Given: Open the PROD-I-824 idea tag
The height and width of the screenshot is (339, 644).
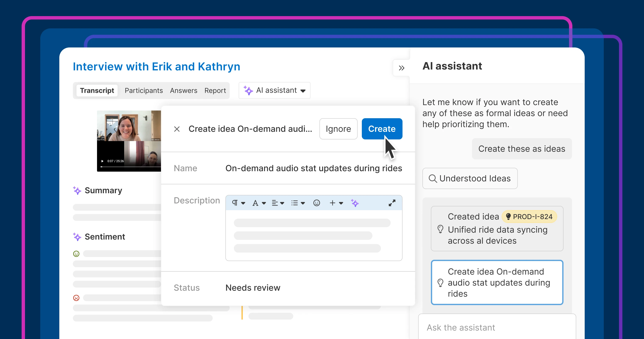Looking at the screenshot, I should coord(529,217).
